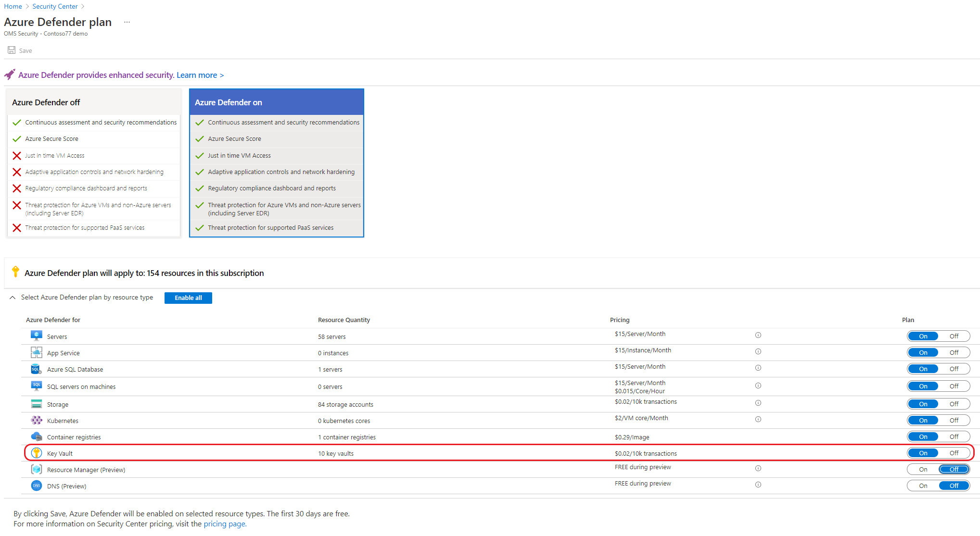Image resolution: width=980 pixels, height=536 pixels.
Task: Turn off Azure Defender for Storage
Action: [x=954, y=403]
